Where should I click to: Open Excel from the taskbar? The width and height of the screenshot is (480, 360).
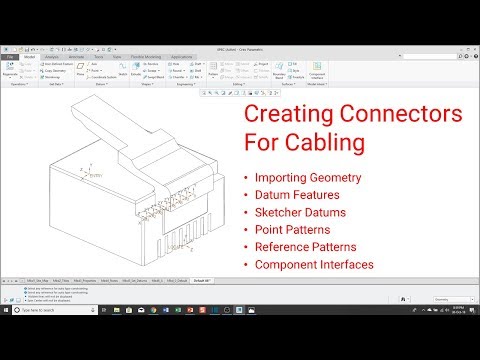178,310
